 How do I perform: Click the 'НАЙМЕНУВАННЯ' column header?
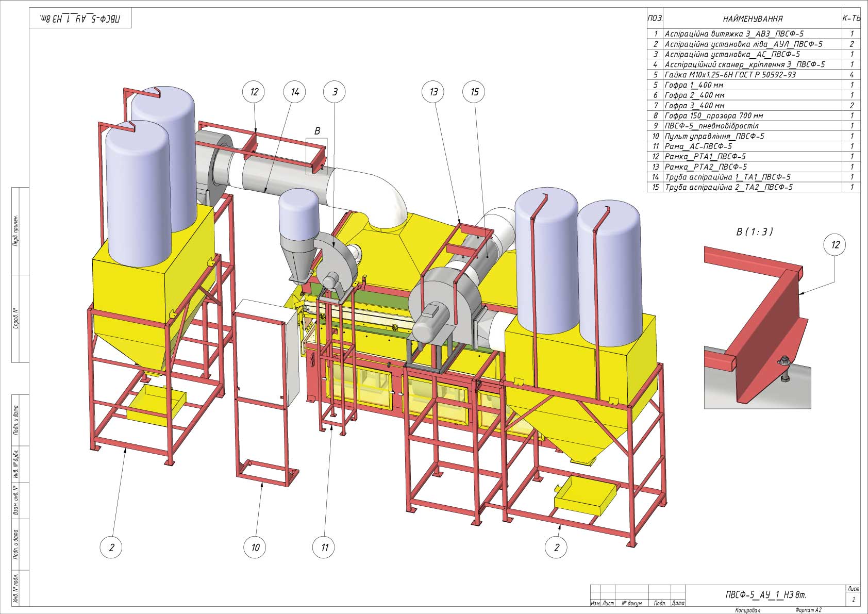753,19
